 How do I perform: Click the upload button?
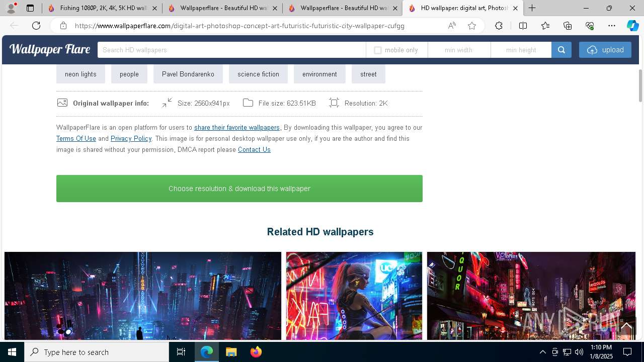[x=605, y=50]
